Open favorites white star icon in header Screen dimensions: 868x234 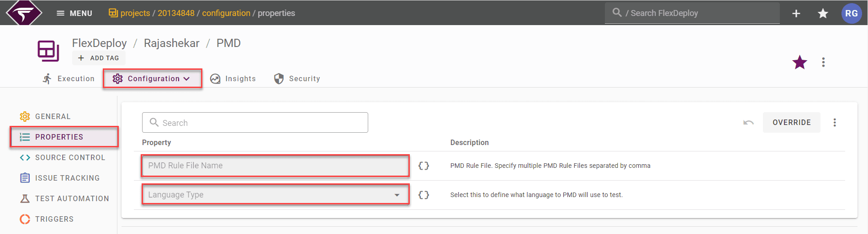tap(823, 13)
